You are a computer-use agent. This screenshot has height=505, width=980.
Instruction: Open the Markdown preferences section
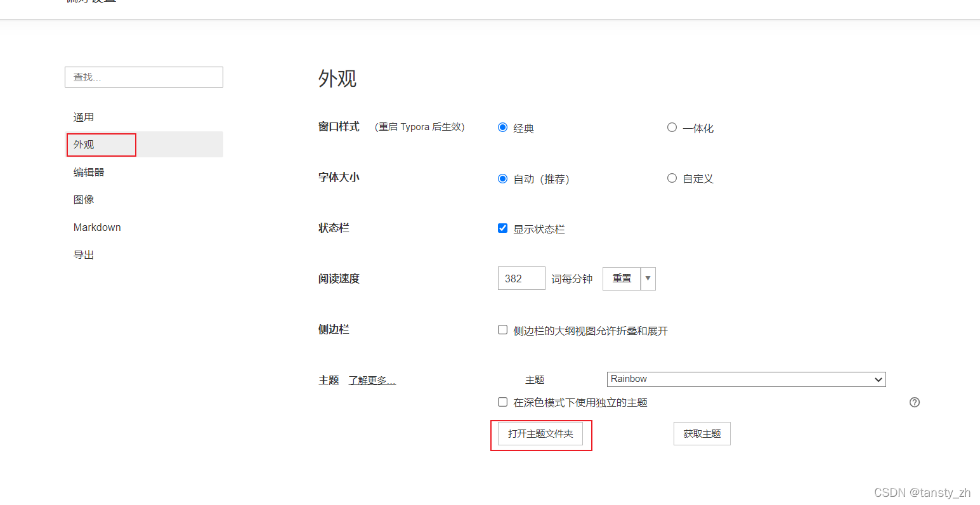(x=97, y=226)
